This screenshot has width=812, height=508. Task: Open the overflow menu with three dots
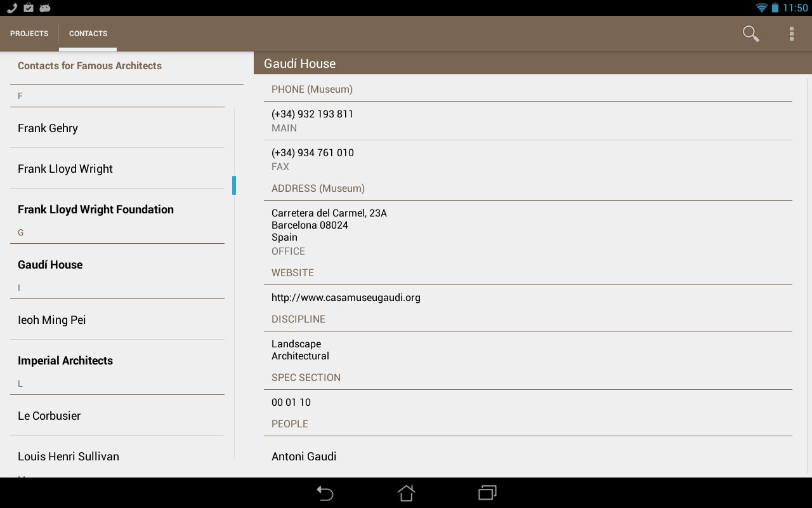click(791, 34)
